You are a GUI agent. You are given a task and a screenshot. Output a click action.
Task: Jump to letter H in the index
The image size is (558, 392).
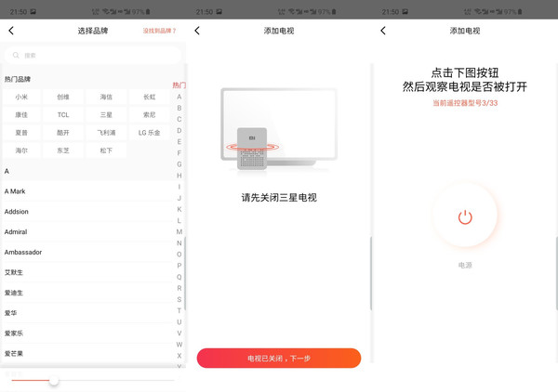point(179,176)
